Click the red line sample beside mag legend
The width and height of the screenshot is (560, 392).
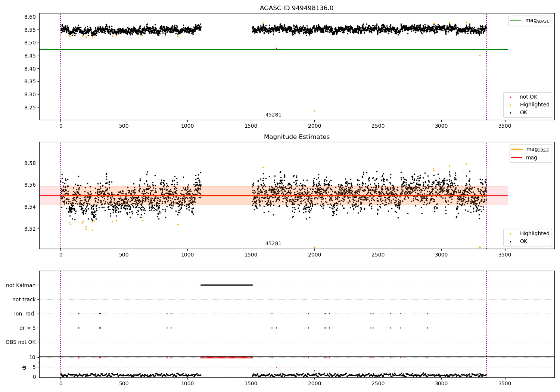(517, 158)
